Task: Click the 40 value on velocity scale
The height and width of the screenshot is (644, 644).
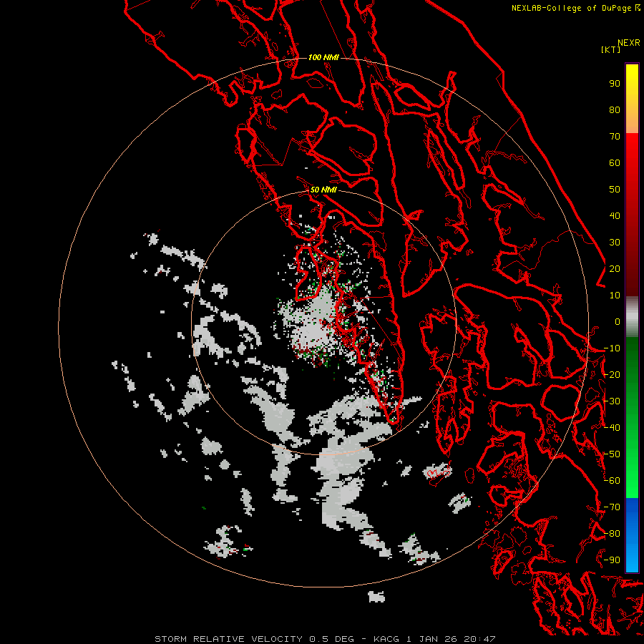Action: click(615, 216)
